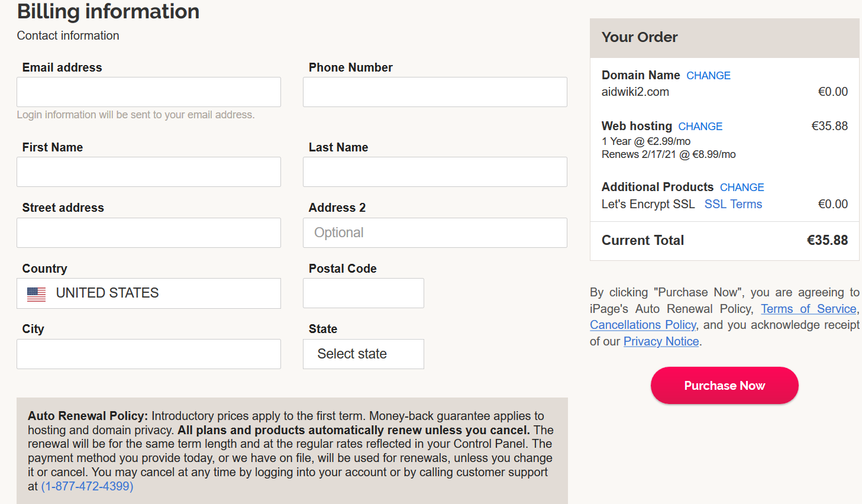Click CHANGE next to Web hosting
Viewport: 862px width, 504px height.
[x=700, y=127]
